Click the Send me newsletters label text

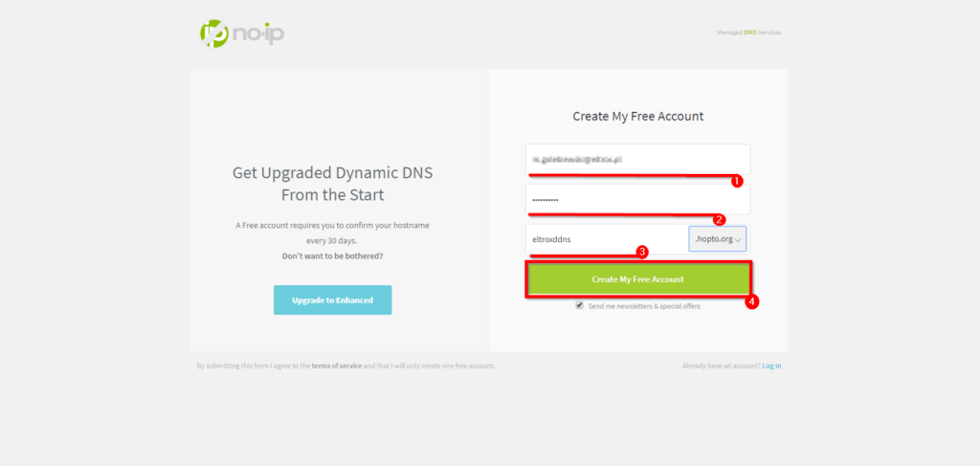point(644,306)
